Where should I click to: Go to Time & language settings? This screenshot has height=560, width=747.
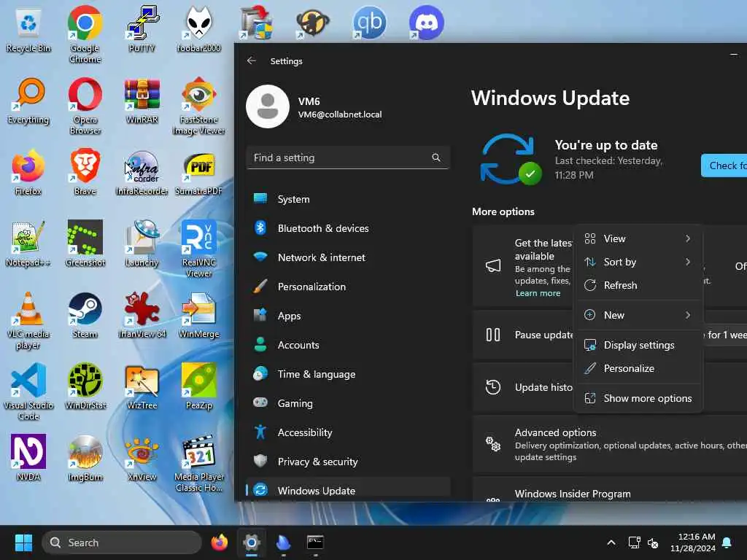(x=348, y=374)
